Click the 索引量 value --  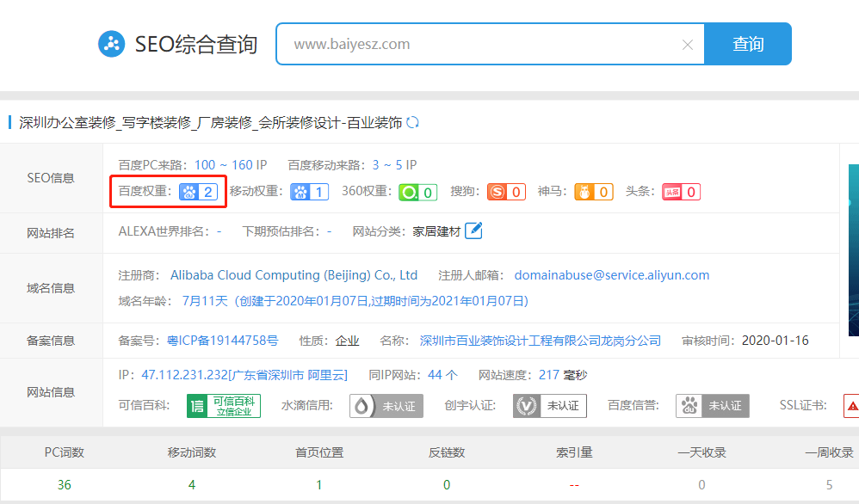574,485
